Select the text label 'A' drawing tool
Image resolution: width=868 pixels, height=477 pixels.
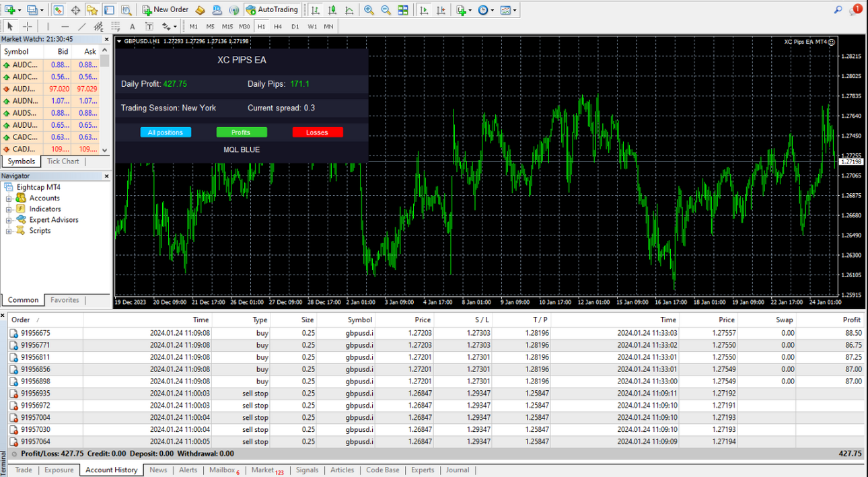click(x=133, y=26)
